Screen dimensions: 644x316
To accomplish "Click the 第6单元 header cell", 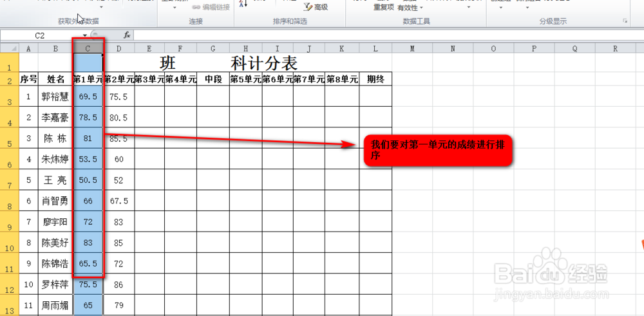I will click(278, 79).
